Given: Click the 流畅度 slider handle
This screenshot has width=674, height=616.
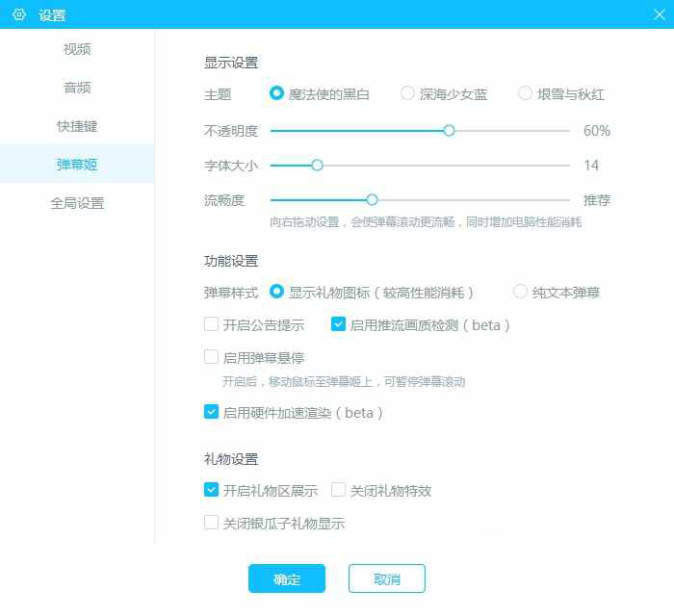Looking at the screenshot, I should point(372,200).
